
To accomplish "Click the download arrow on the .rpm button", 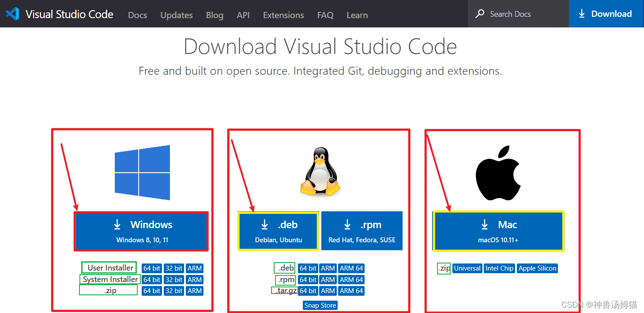I will click(x=347, y=225).
